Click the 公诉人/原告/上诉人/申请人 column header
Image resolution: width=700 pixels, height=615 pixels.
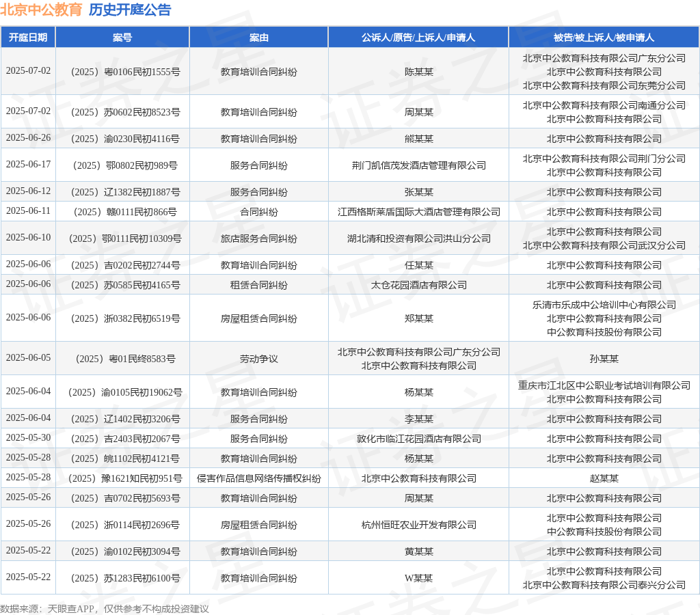[418, 38]
